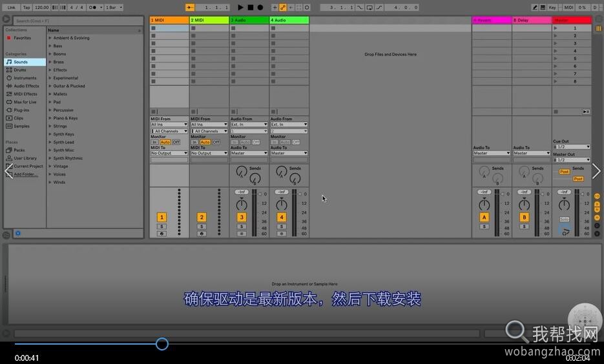The width and height of the screenshot is (604, 364).
Task: Expand the Synth Lead folder
Action: click(50, 143)
